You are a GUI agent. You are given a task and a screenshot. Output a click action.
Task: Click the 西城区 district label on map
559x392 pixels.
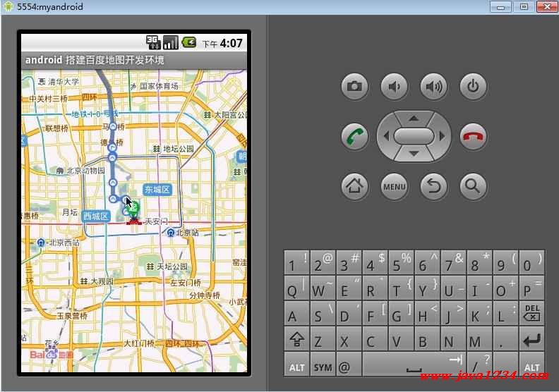[95, 216]
